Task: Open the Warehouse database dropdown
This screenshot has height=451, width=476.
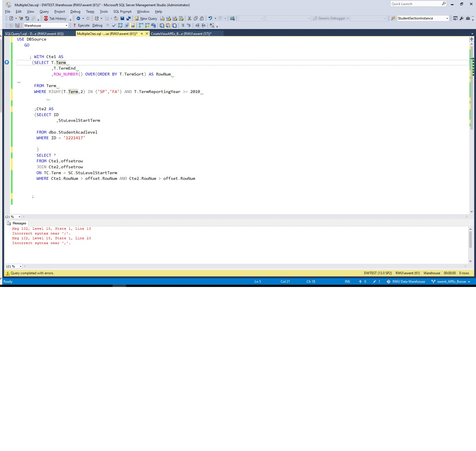Action: (67, 26)
